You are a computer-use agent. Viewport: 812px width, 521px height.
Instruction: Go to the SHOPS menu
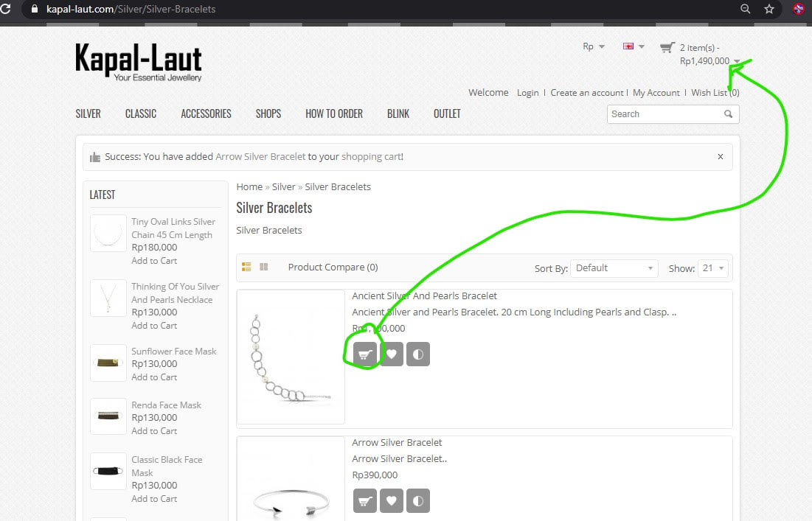point(268,113)
